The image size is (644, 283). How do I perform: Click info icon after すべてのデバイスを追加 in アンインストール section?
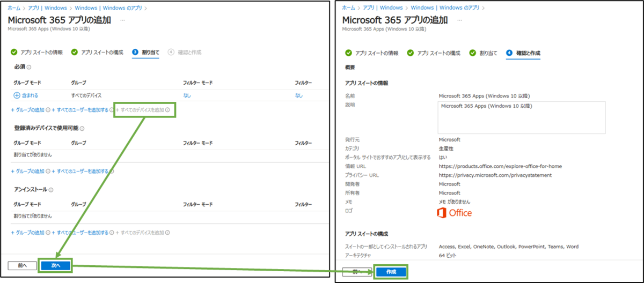pyautogui.click(x=168, y=233)
